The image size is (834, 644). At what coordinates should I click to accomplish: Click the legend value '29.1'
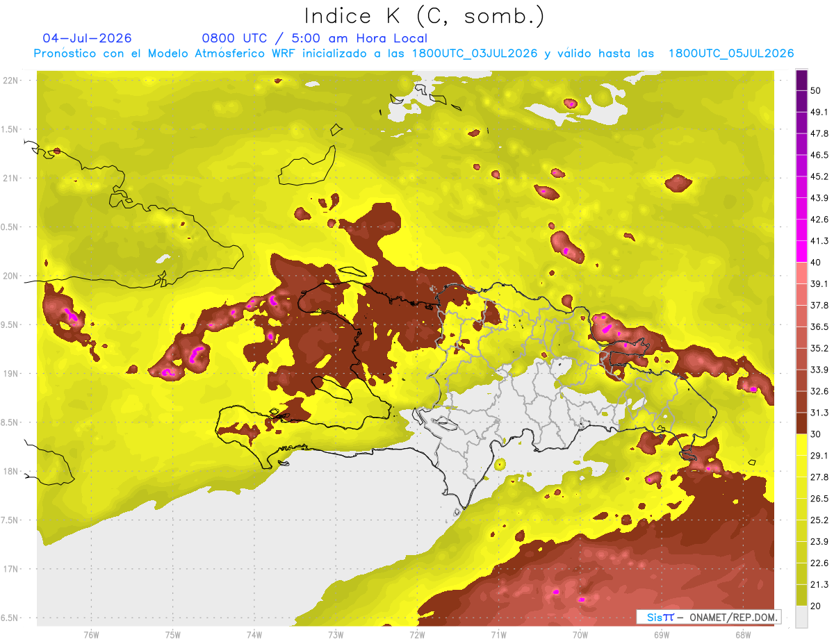pos(819,456)
